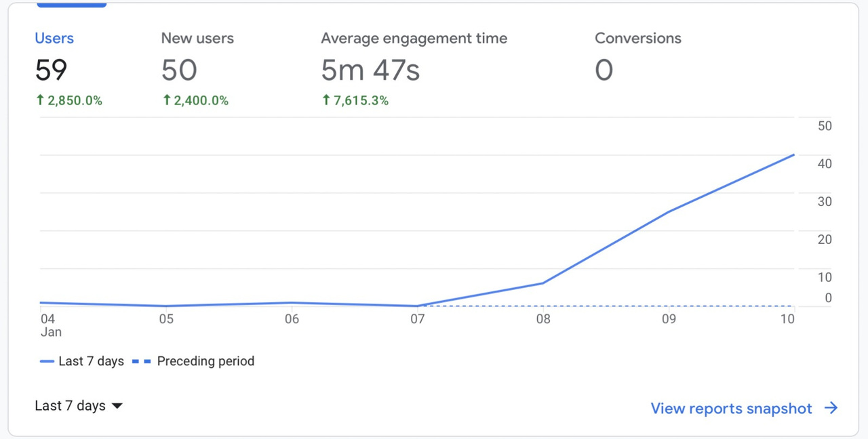868x439 pixels.
Task: Click the 07 date label on the chart axis
Action: coord(417,319)
